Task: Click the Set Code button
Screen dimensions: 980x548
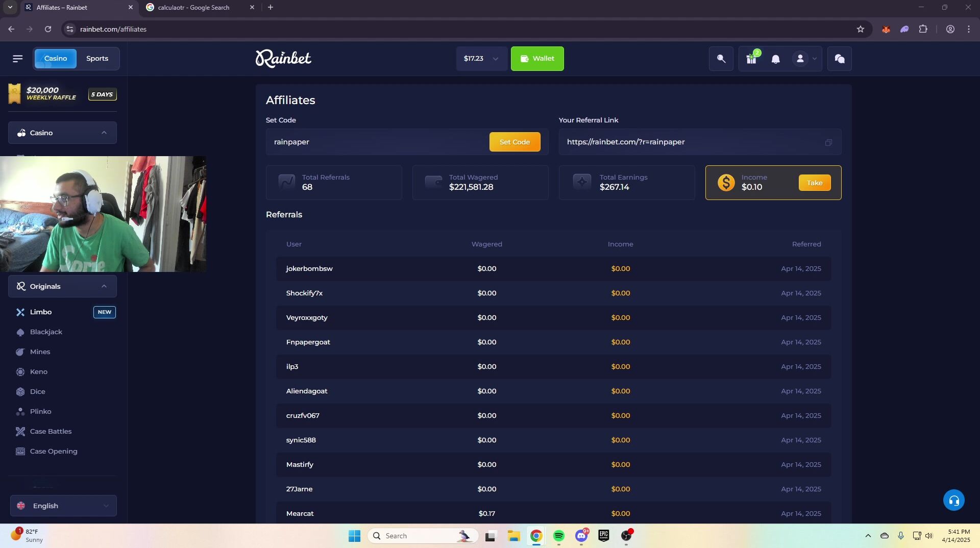Action: point(514,142)
